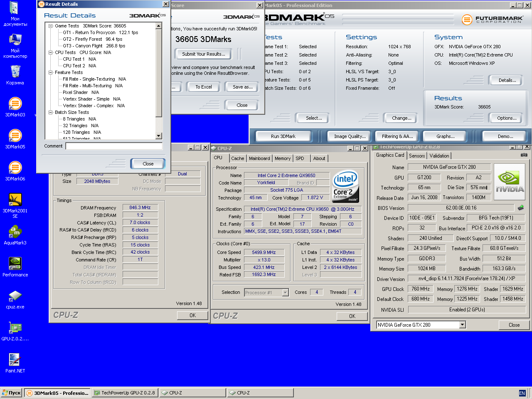The width and height of the screenshot is (532, 399).
Task: Switch to 3DMark05 taskbar button
Action: click(57, 393)
